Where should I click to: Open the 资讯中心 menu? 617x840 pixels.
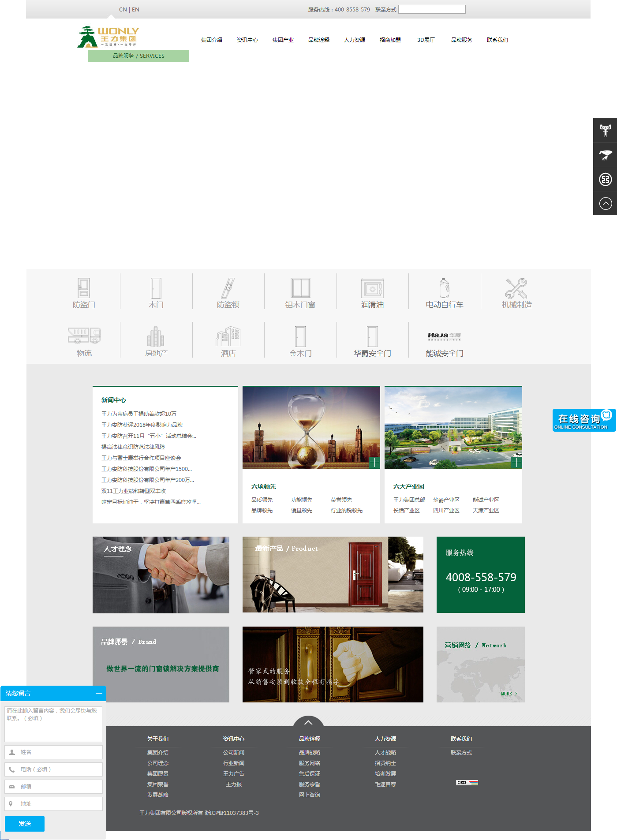pyautogui.click(x=247, y=40)
